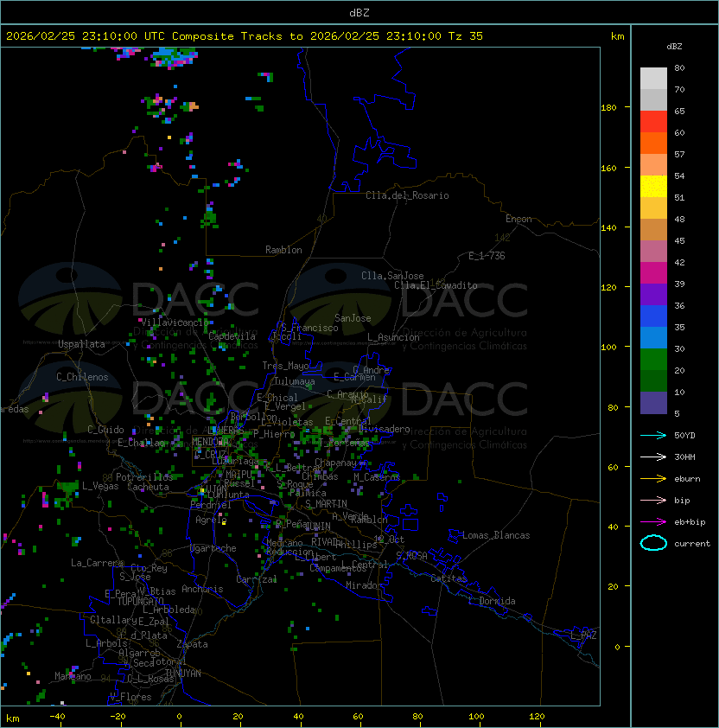719x728 pixels.
Task: Select the Capdevila label on map
Action: pyautogui.click(x=232, y=336)
